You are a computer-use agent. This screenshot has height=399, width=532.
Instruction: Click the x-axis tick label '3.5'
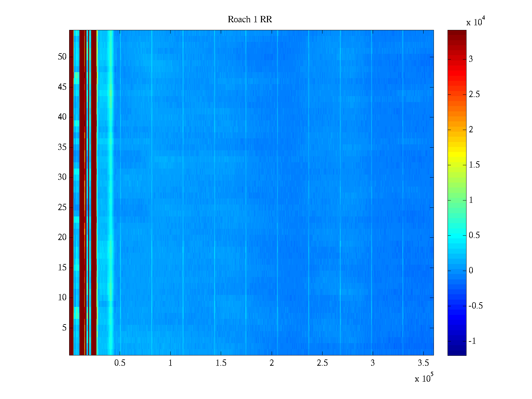pyautogui.click(x=423, y=363)
